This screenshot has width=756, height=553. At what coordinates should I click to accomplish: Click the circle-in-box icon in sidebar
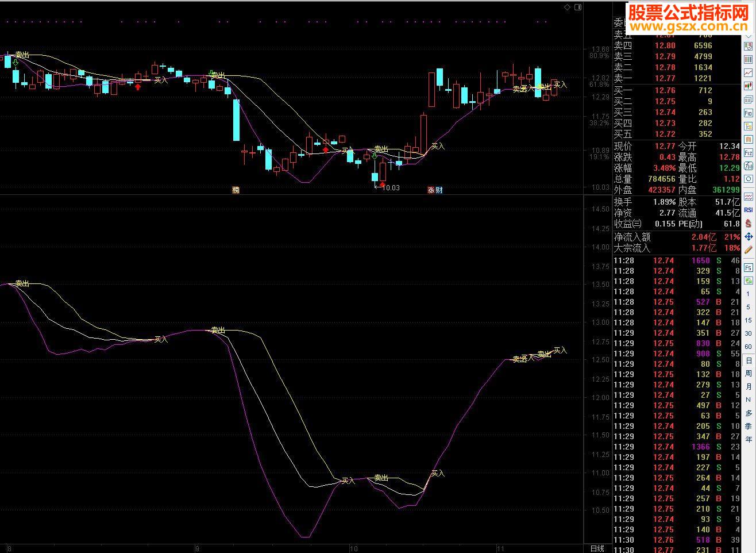(749, 179)
